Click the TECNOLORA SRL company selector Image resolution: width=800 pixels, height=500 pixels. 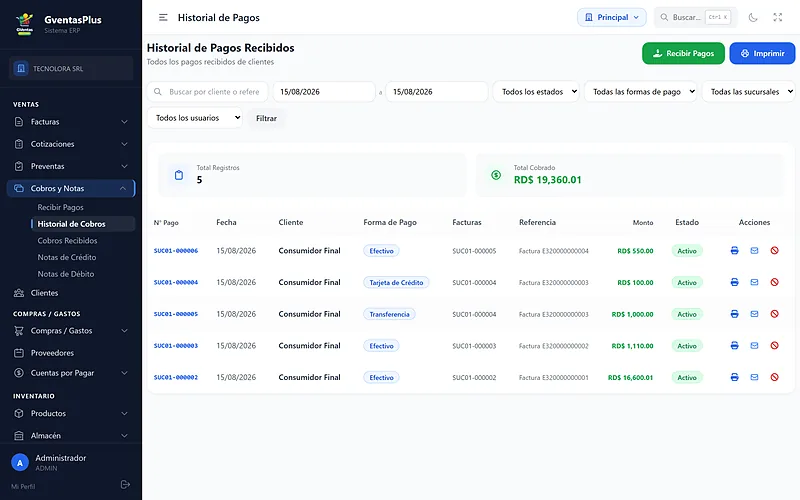click(71, 68)
